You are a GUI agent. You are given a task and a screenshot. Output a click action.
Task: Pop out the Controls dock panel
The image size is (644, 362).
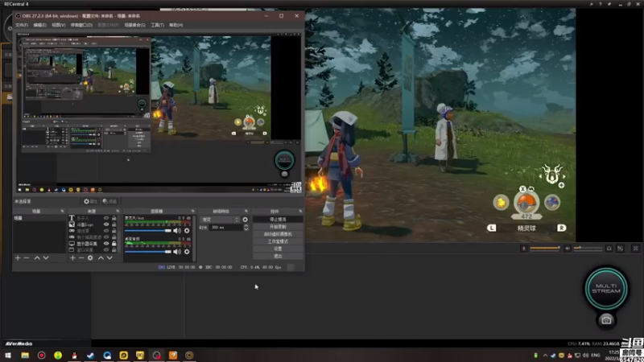(300, 211)
